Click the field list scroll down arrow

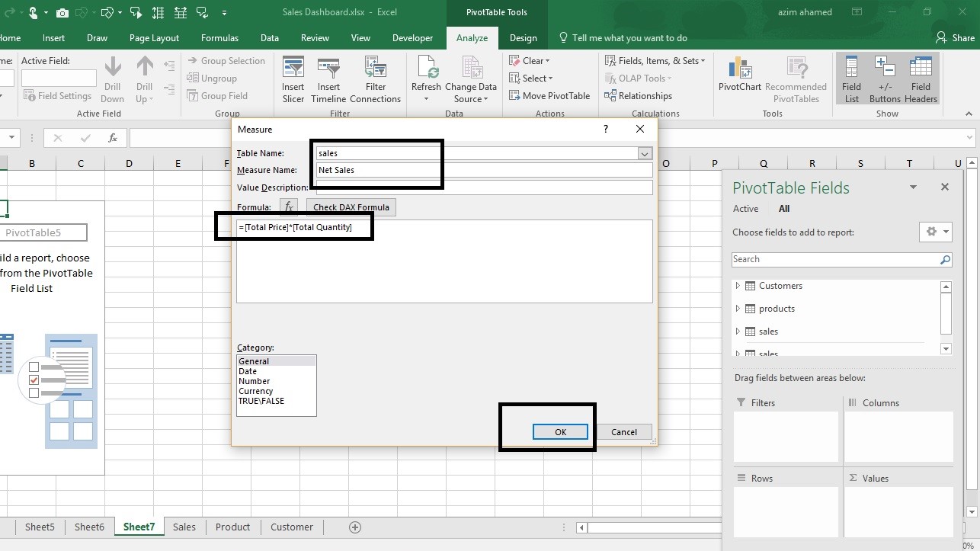(946, 349)
